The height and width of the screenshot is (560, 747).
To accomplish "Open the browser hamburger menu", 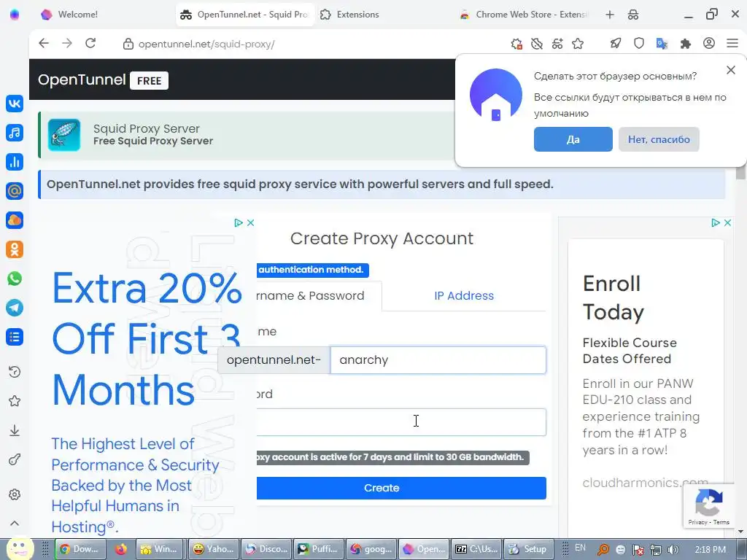I will point(732,44).
